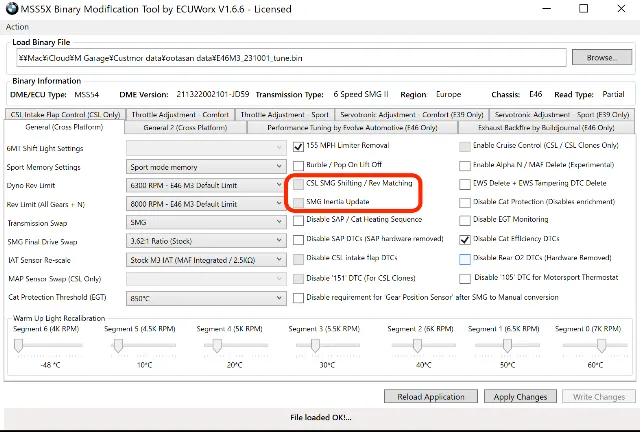This screenshot has height=432, width=640.
Task: Open Exhaust Backfire by Buildjournal tab
Action: tap(546, 128)
